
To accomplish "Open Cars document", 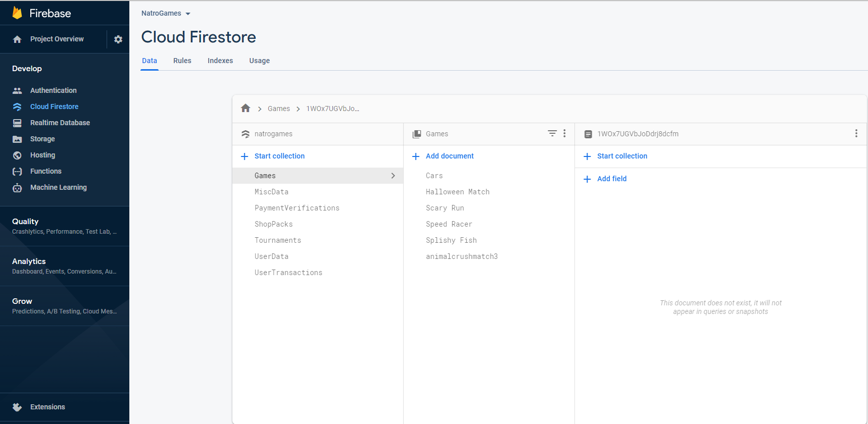I will point(489,176).
